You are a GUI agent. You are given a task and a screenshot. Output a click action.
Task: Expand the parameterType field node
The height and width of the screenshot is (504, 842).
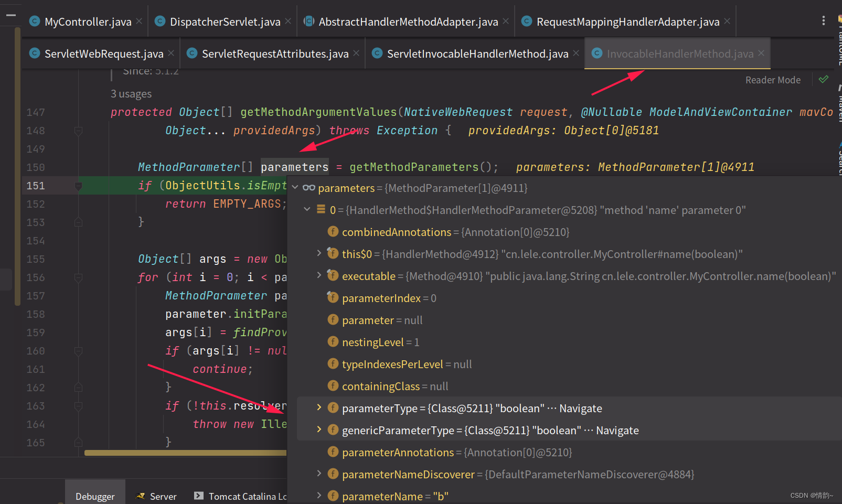click(x=319, y=408)
